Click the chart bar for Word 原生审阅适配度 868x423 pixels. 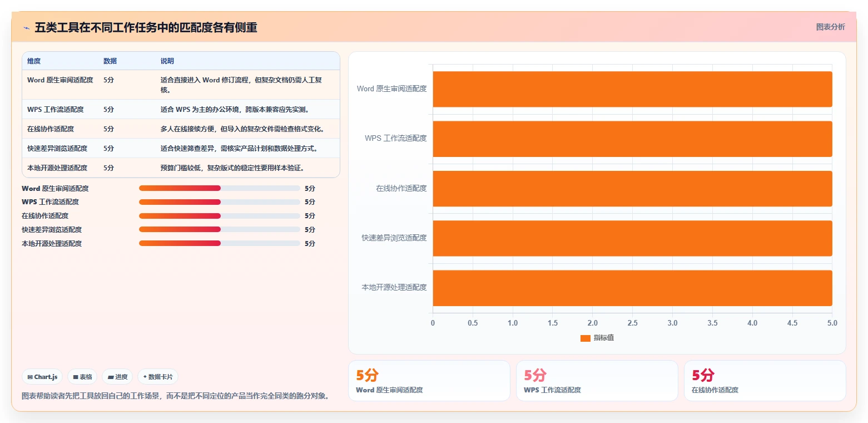click(x=632, y=89)
